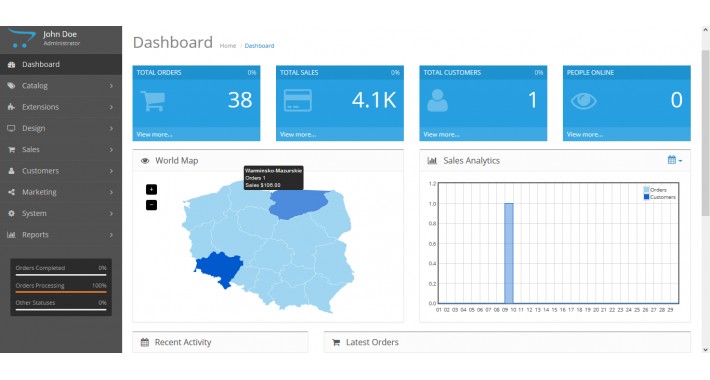This screenshot has height=380, width=710.
Task: Expand the Reports menu chevron
Action: 111,235
